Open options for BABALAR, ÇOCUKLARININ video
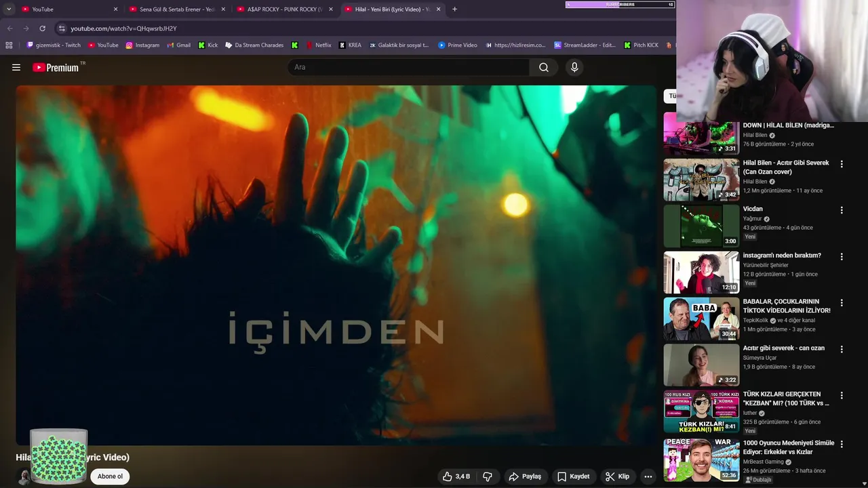 tap(842, 303)
